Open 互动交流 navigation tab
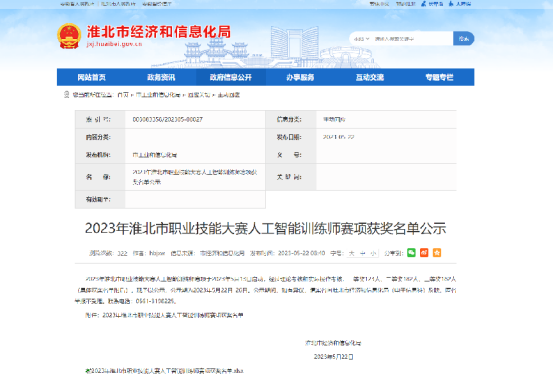Image resolution: width=554 pixels, height=388 pixels. 370,77
